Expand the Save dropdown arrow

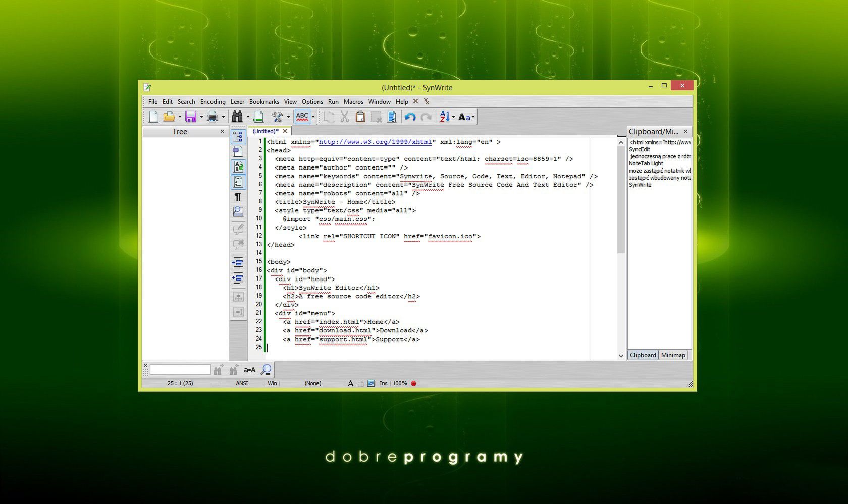[x=201, y=117]
